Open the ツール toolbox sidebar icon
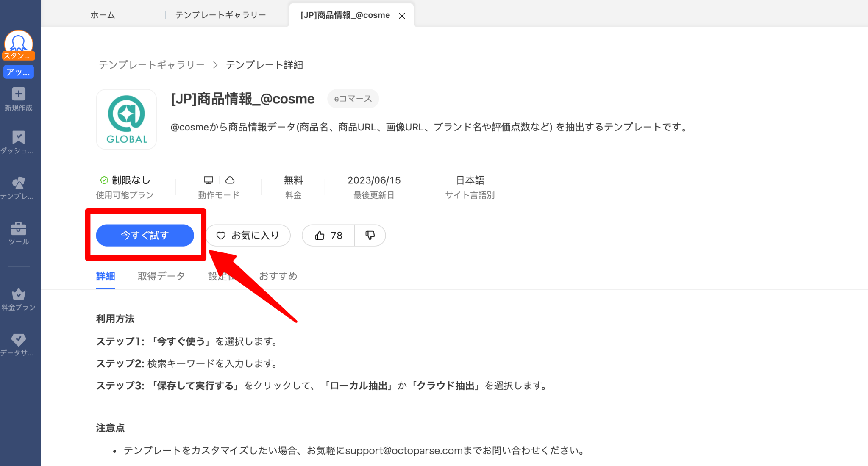Screen dimensions: 868x466 pyautogui.click(x=19, y=229)
